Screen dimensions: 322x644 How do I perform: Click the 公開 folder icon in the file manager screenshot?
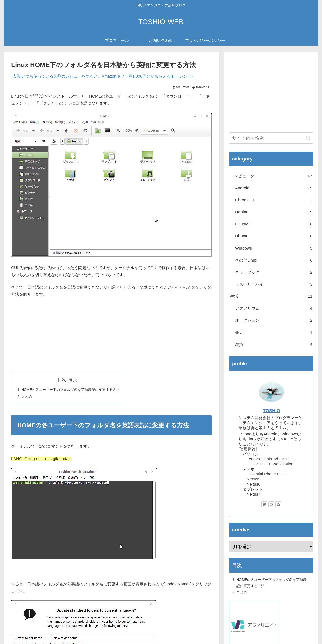click(x=186, y=173)
